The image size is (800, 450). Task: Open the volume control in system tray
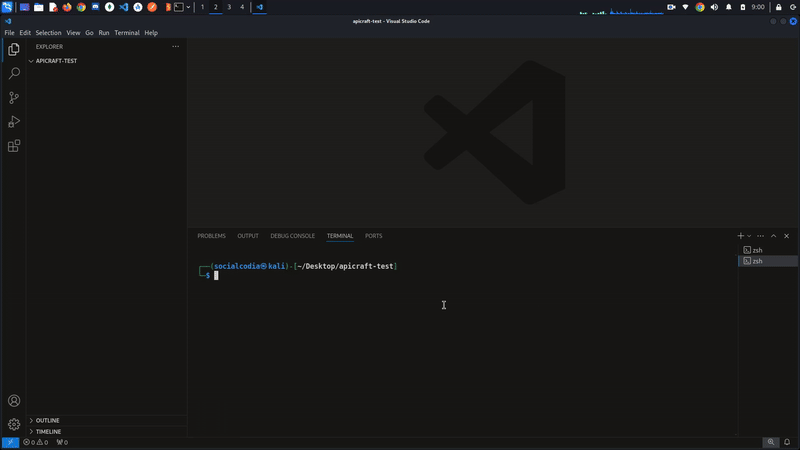point(714,7)
